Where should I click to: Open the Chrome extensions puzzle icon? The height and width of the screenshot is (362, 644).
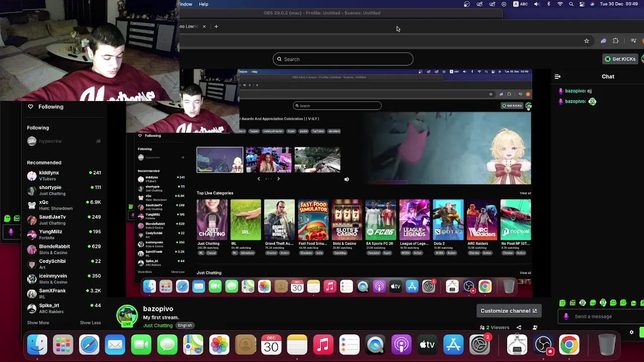click(x=616, y=41)
